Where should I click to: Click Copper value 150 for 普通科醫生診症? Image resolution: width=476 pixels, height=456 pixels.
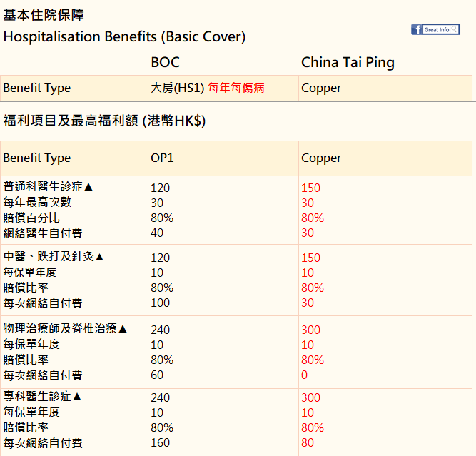click(x=310, y=188)
